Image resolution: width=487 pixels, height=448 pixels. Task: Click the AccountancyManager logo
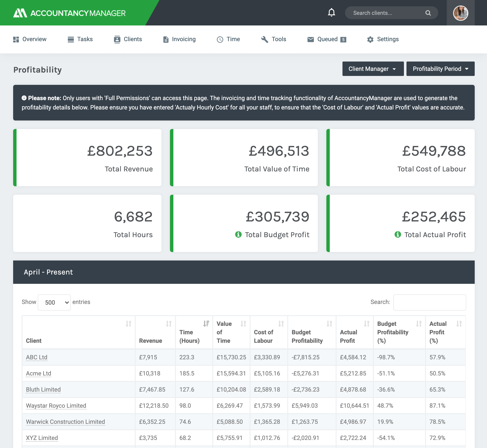pyautogui.click(x=69, y=13)
